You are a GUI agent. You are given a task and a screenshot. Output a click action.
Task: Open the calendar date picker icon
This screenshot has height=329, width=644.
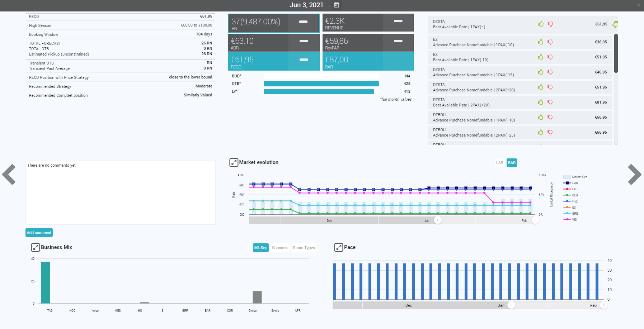click(336, 5)
